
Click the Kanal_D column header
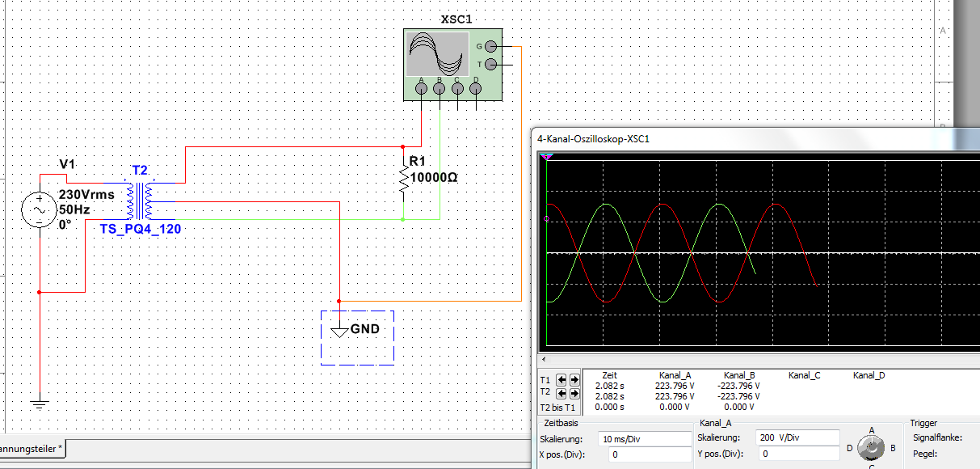tap(869, 375)
